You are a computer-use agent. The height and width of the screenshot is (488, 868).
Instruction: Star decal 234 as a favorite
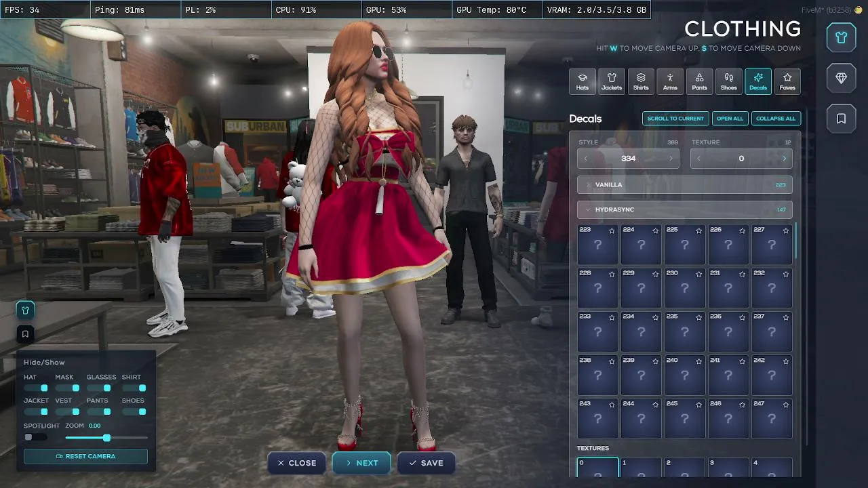[655, 318]
